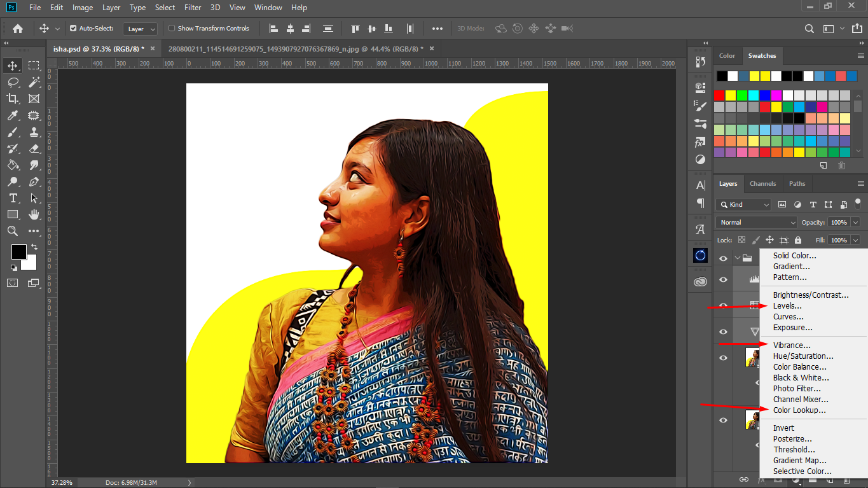Select the Crop tool
Viewport: 868px width, 488px height.
click(x=12, y=99)
